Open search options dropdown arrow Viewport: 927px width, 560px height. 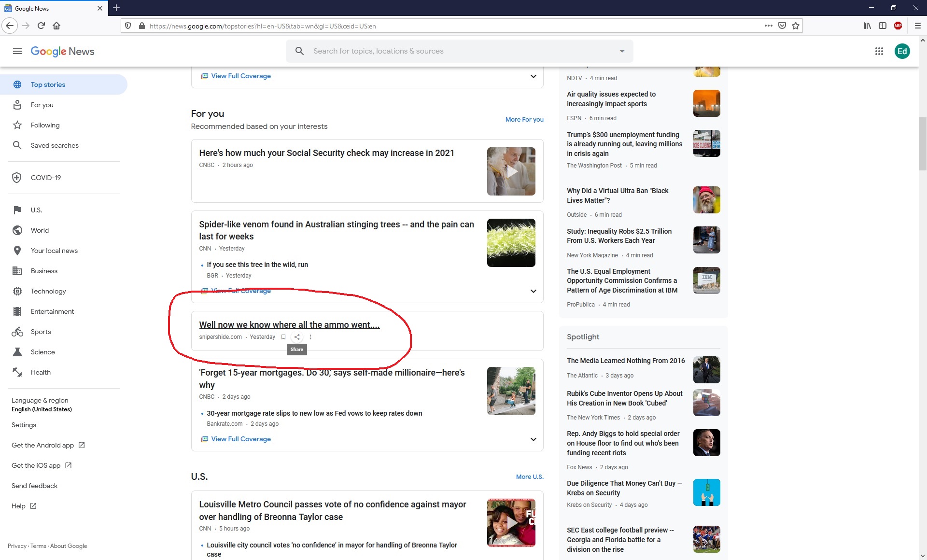pyautogui.click(x=622, y=51)
